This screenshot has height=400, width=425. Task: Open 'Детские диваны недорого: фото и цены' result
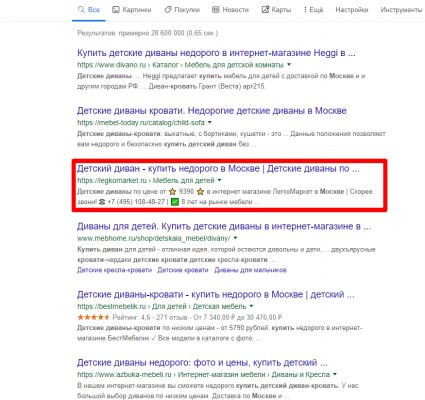(202, 363)
